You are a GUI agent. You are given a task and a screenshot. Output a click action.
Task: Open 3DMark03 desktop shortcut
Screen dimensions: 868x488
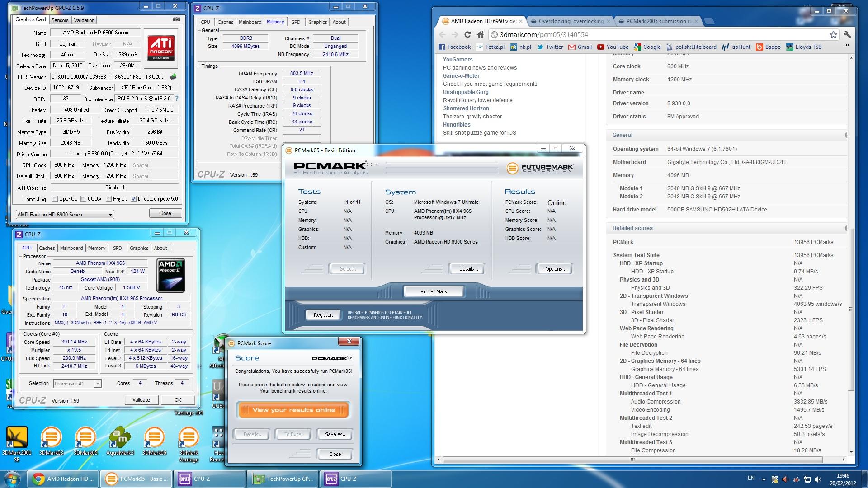pyautogui.click(x=51, y=441)
